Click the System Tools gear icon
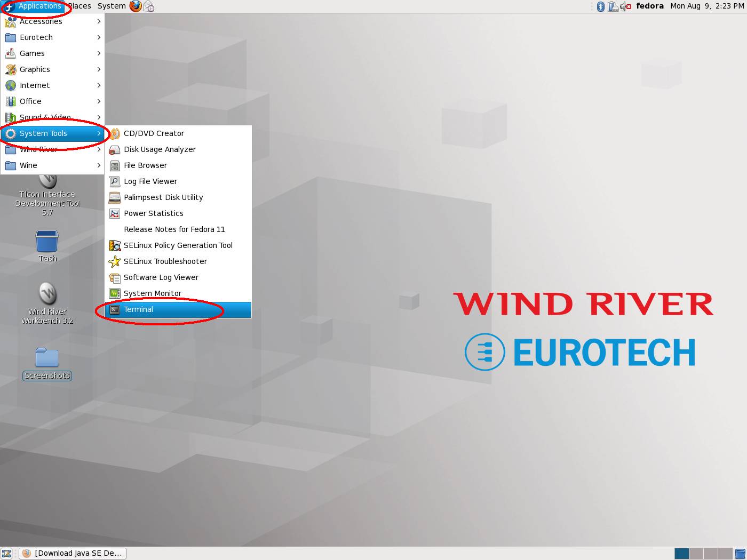This screenshot has width=747, height=560. [x=11, y=133]
